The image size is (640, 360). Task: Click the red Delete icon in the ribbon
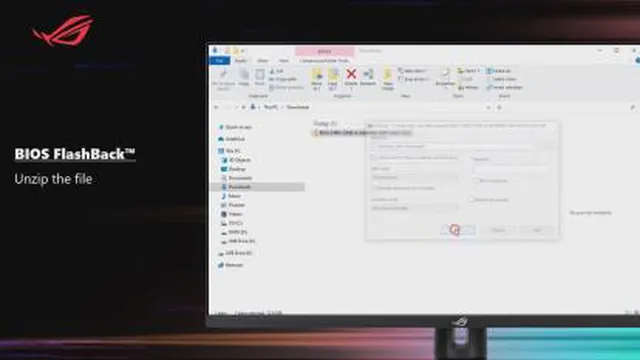click(351, 74)
